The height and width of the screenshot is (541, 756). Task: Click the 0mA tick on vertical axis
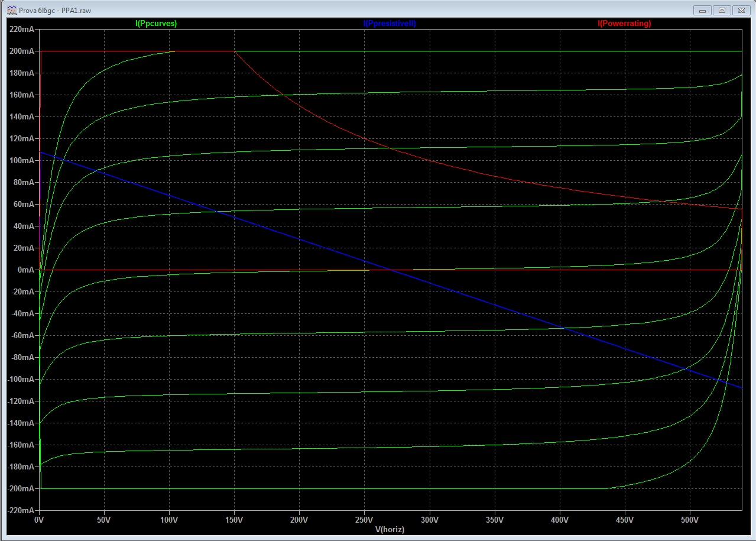pos(24,270)
